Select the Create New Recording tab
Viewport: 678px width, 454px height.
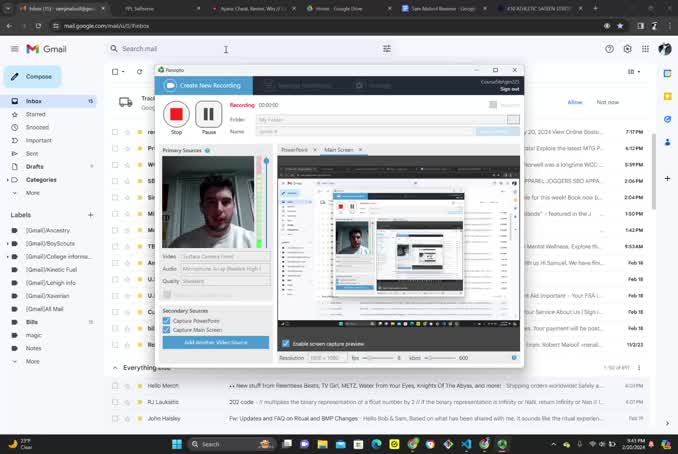(208, 86)
